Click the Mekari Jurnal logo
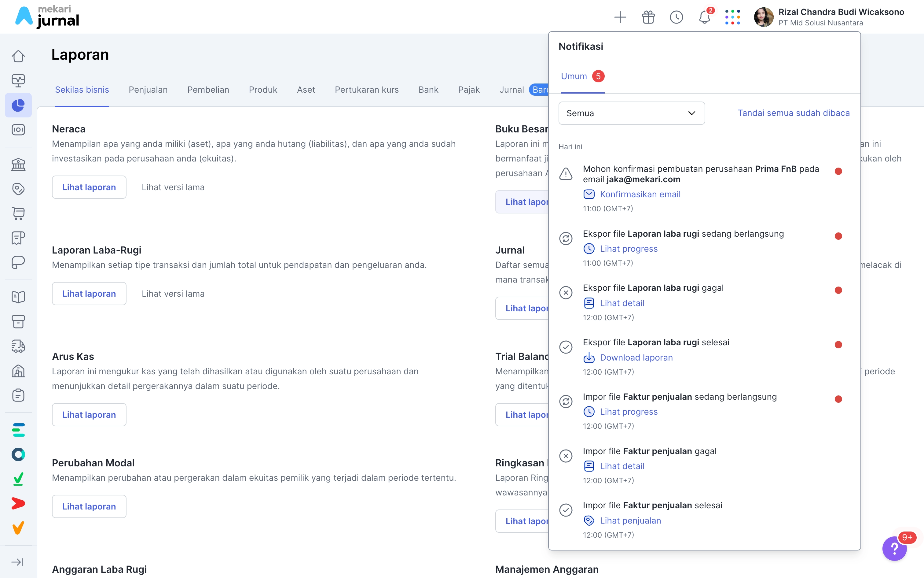Viewport: 924px width, 578px height. pyautogui.click(x=47, y=17)
